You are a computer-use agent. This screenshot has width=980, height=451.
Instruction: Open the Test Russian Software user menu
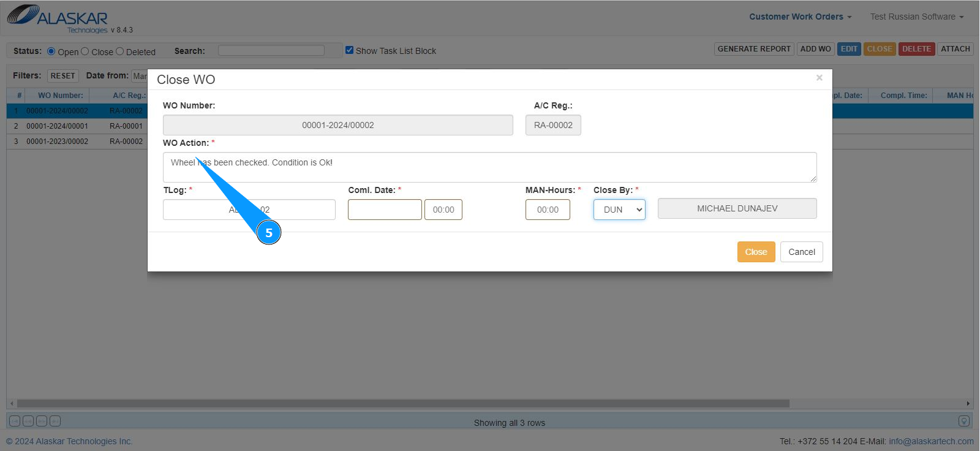point(917,17)
